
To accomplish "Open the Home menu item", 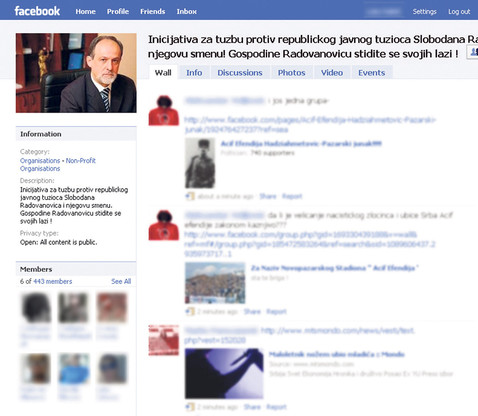I will 85,12.
